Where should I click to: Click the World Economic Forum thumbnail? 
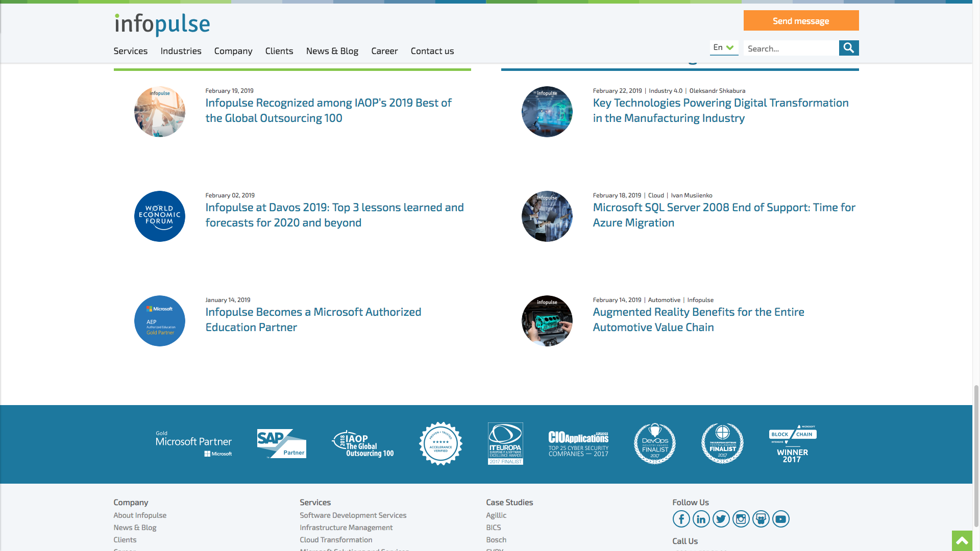click(160, 216)
